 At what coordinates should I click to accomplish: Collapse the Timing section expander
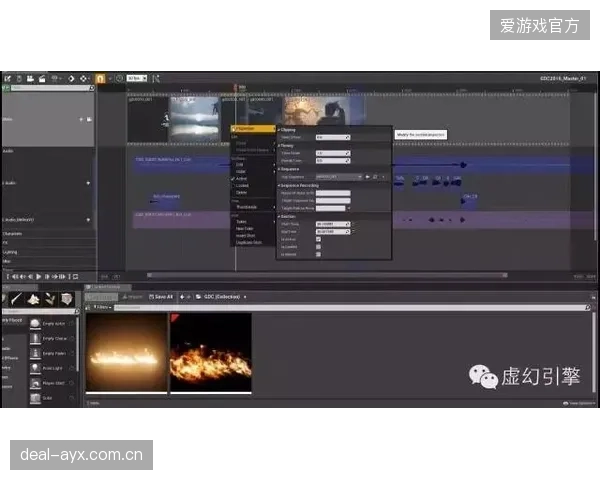click(x=279, y=146)
